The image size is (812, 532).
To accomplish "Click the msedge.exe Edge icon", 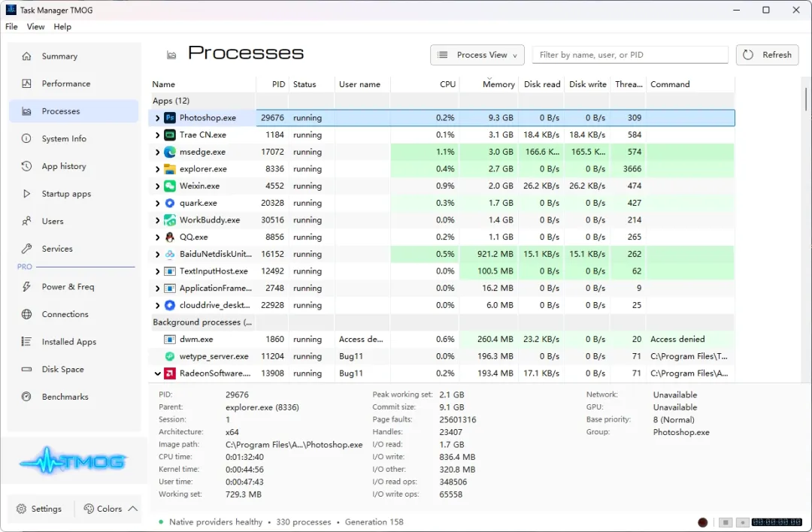I will 170,152.
